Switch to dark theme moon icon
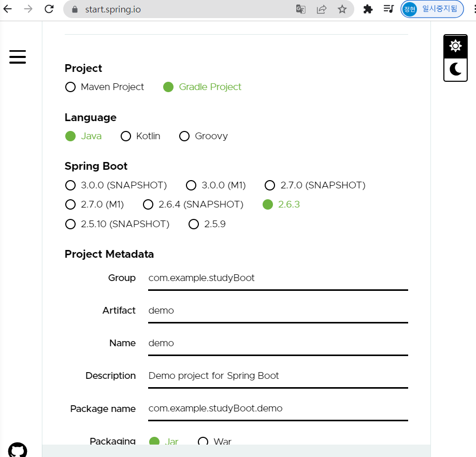Viewport: 476px width, 457px height. click(x=455, y=69)
